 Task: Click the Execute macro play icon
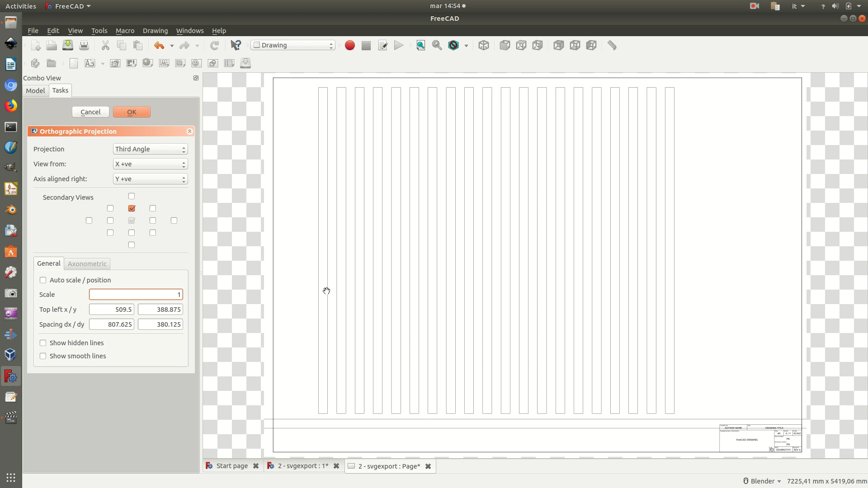pyautogui.click(x=399, y=45)
